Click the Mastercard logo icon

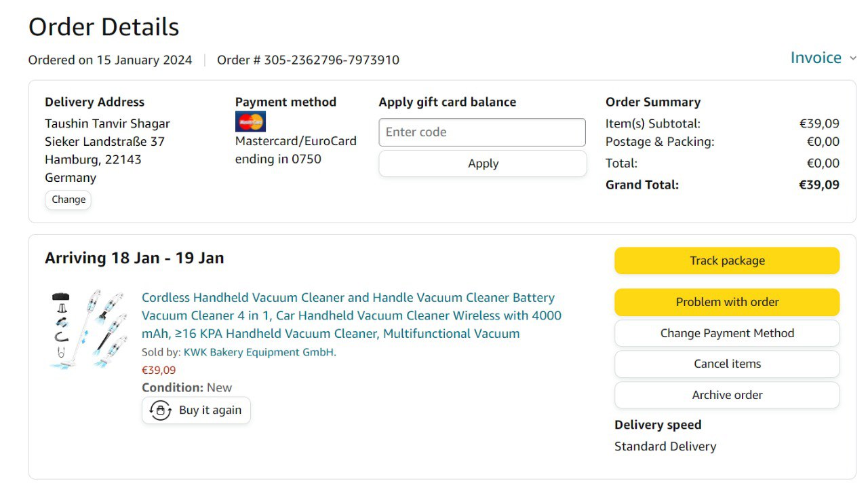pyautogui.click(x=250, y=122)
